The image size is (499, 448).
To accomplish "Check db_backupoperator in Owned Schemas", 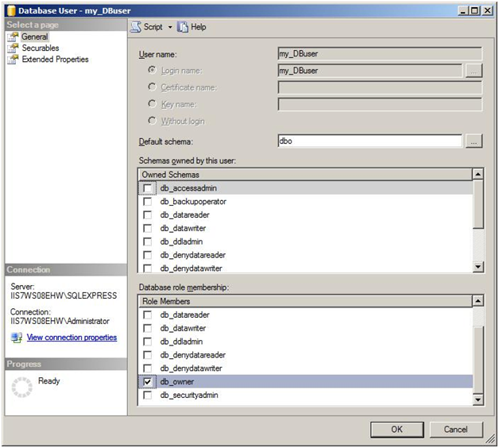I will pyautogui.click(x=147, y=202).
